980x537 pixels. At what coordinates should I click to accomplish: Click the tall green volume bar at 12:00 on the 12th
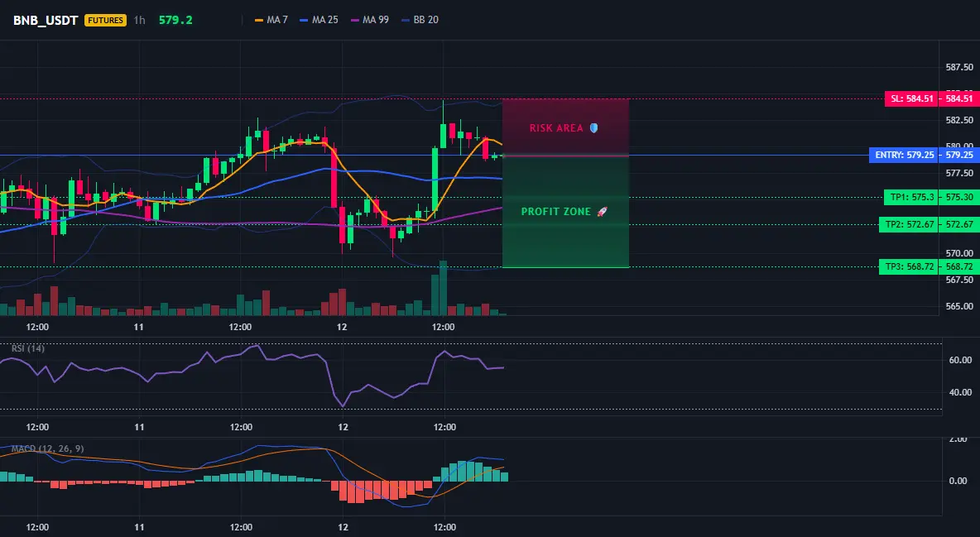tap(443, 288)
